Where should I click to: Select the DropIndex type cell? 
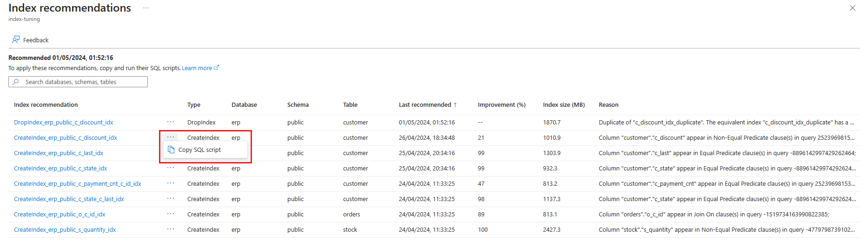pyautogui.click(x=201, y=123)
